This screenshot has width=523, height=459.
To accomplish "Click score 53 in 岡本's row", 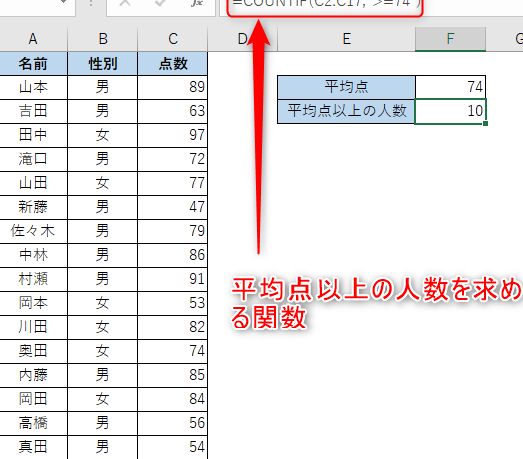I will point(173,304).
